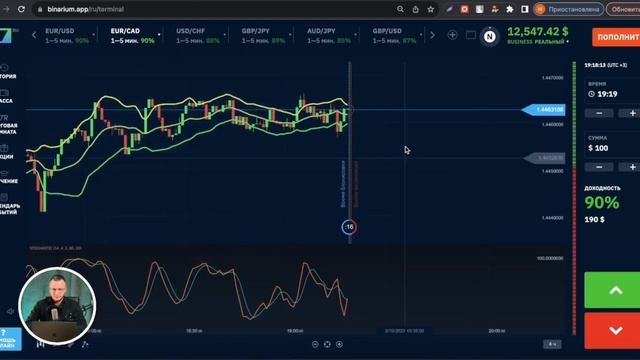Toggle the browser side panel icon
Screen dimensions: 640x360
coord(525,9)
